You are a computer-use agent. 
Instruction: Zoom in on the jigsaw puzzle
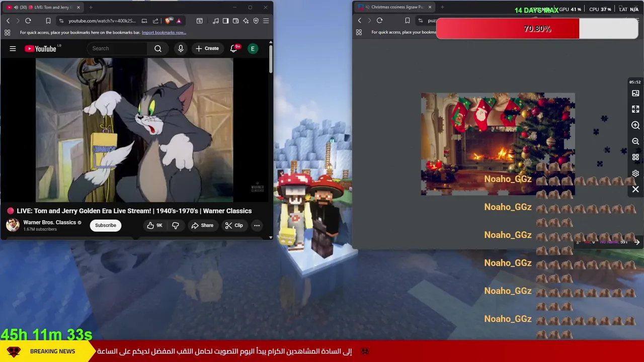[635, 125]
